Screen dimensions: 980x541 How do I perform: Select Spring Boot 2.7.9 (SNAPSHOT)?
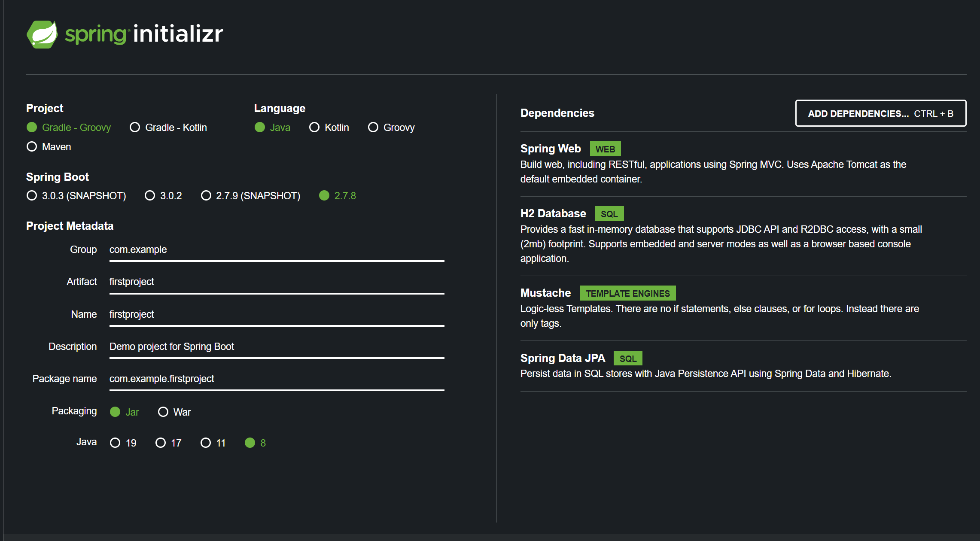tap(206, 196)
